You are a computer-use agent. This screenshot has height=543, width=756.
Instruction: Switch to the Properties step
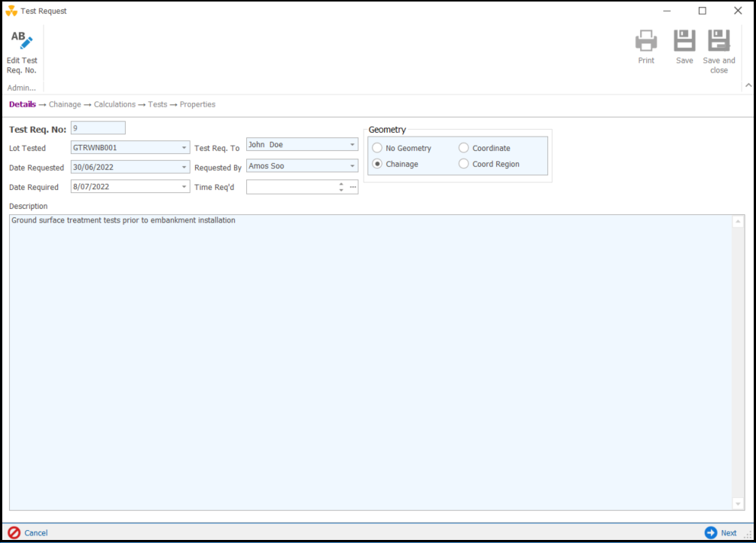(197, 104)
